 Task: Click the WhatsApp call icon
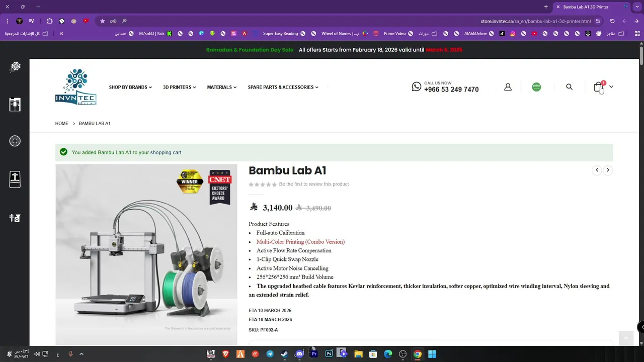(x=416, y=86)
